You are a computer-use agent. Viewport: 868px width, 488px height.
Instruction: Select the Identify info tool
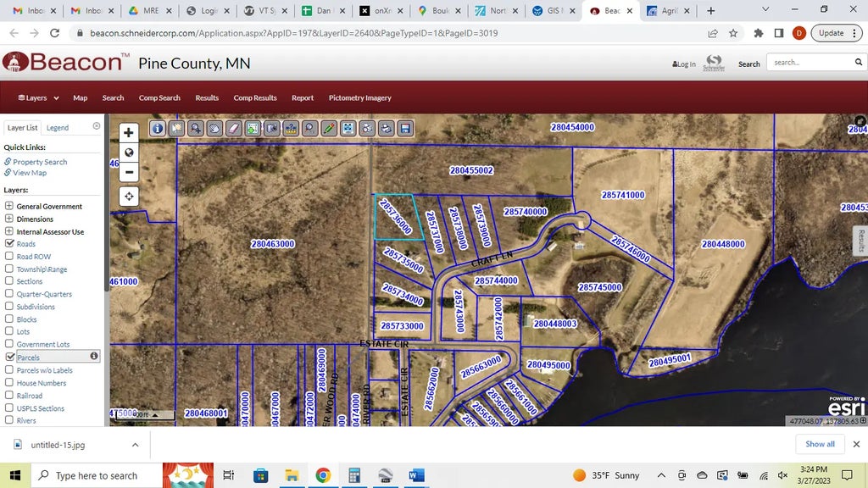(x=158, y=129)
